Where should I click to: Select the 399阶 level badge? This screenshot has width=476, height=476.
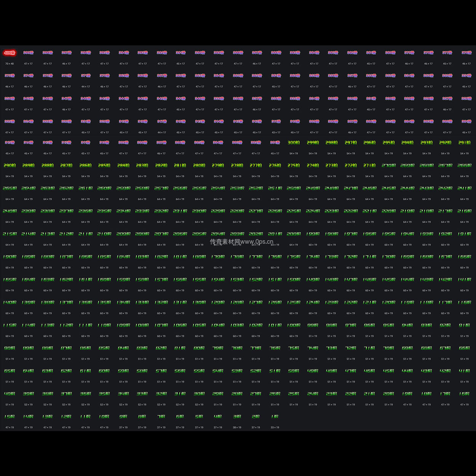pos(29,53)
